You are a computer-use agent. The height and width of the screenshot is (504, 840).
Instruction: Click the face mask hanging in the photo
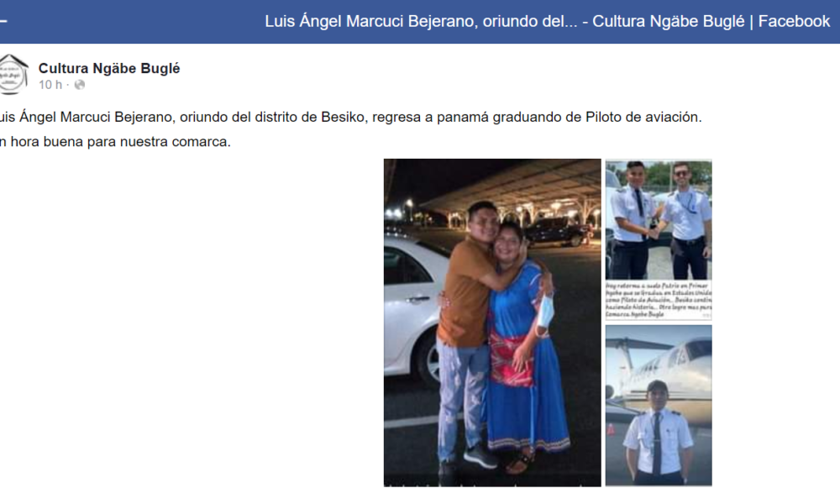pos(545,311)
